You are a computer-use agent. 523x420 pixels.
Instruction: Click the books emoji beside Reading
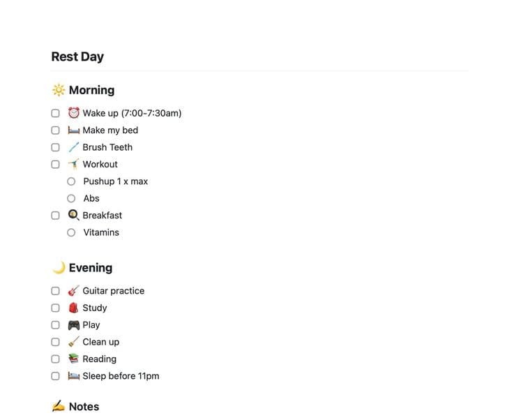[x=74, y=359]
